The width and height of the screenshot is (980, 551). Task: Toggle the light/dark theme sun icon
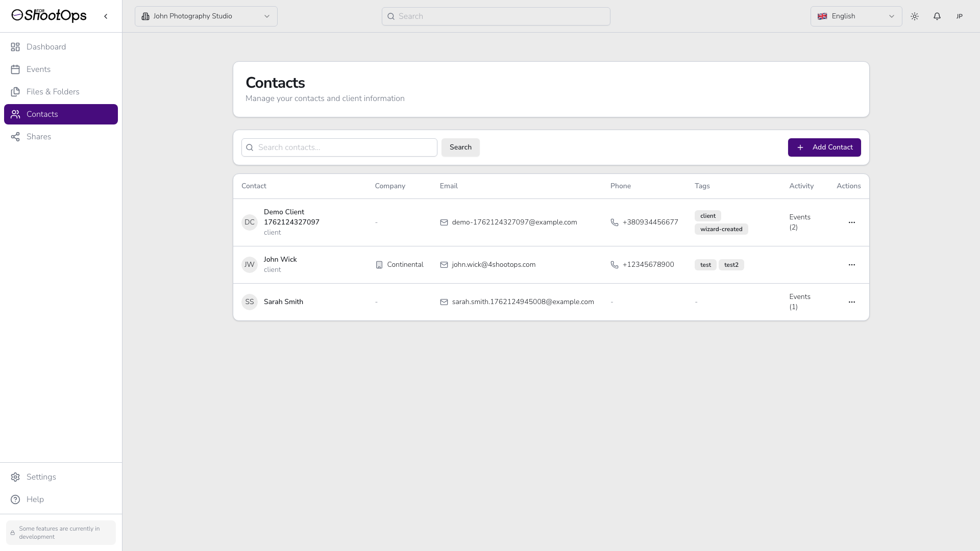click(x=914, y=16)
